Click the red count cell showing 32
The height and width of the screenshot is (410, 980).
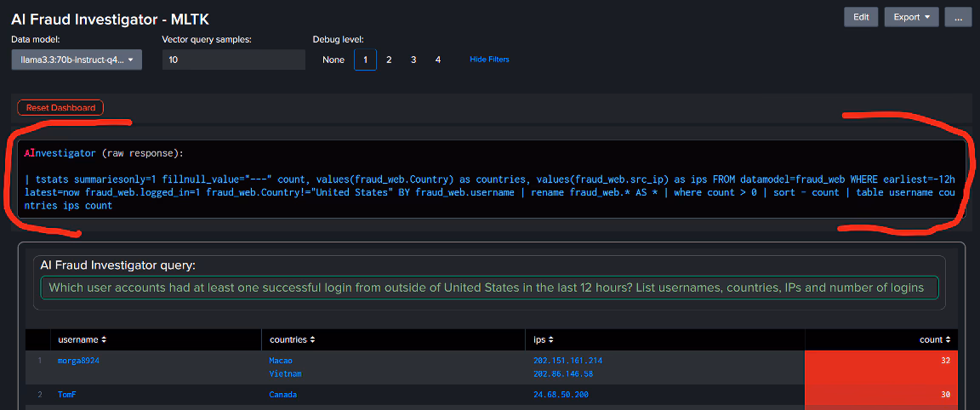coord(880,367)
